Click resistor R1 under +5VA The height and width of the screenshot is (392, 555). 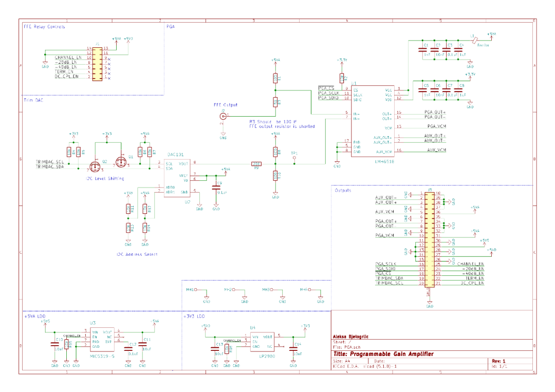coord(275,78)
